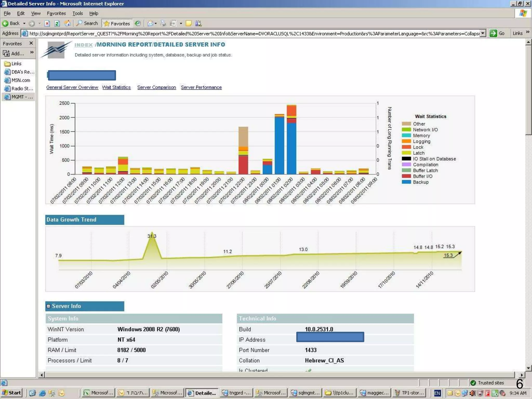Click the Backup legend color swatch
This screenshot has width=532, height=399.
tap(406, 182)
